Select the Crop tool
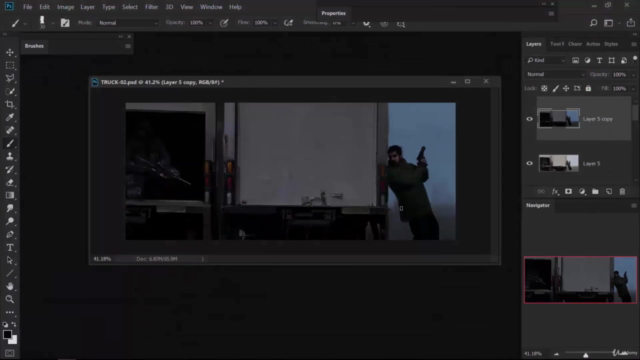The height and width of the screenshot is (360, 640). click(10, 104)
